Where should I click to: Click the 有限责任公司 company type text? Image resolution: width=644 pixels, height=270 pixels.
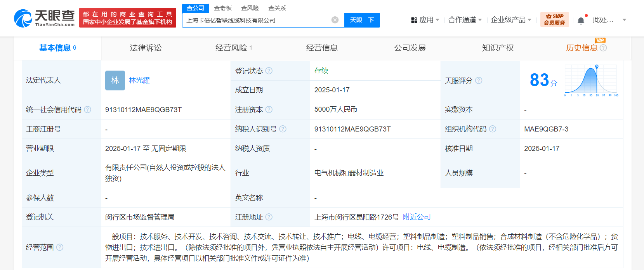pos(165,173)
